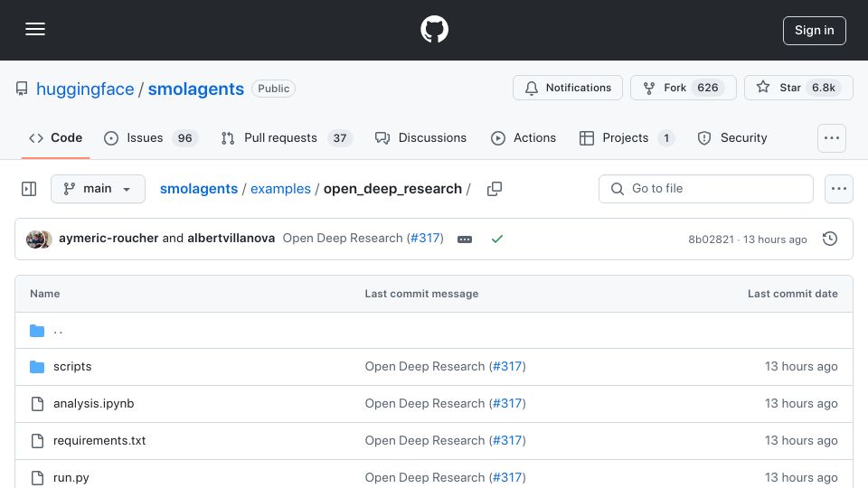Copy the path with the copy icon
Viewport: 868px width, 488px height.
coord(495,189)
